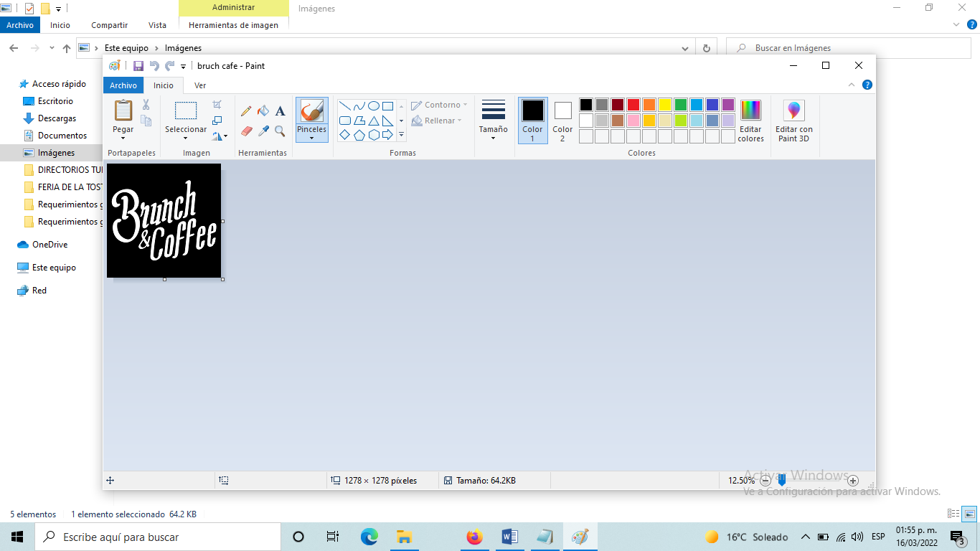Open the Tamaño line size dropdown

[x=494, y=121]
